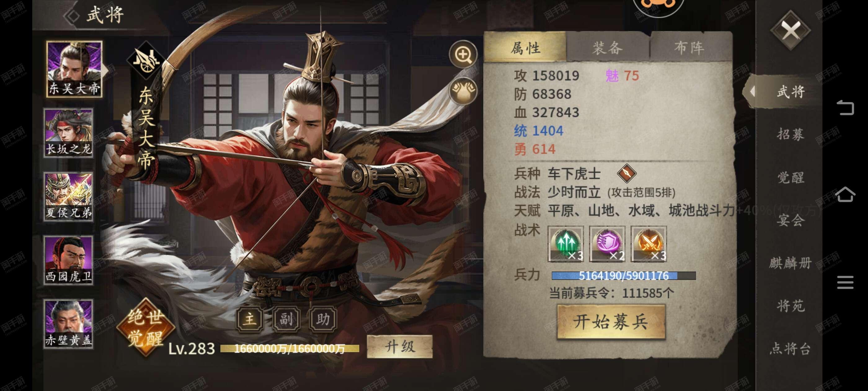Switch to the 布阵 formation tab
868x391 pixels.
coord(689,47)
